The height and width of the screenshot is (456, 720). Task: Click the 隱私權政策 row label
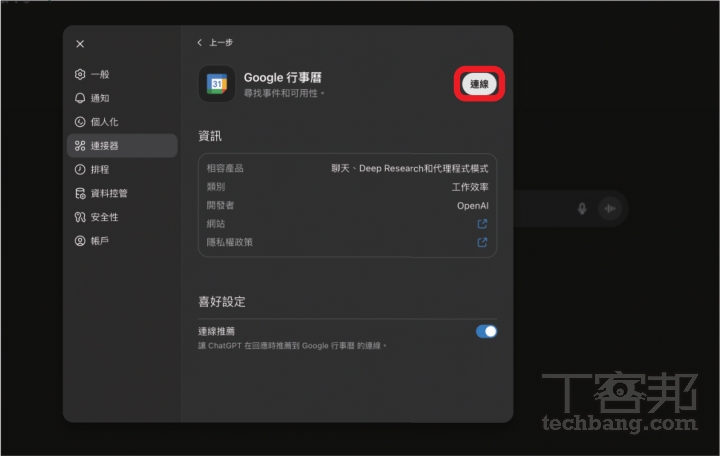[x=230, y=242]
